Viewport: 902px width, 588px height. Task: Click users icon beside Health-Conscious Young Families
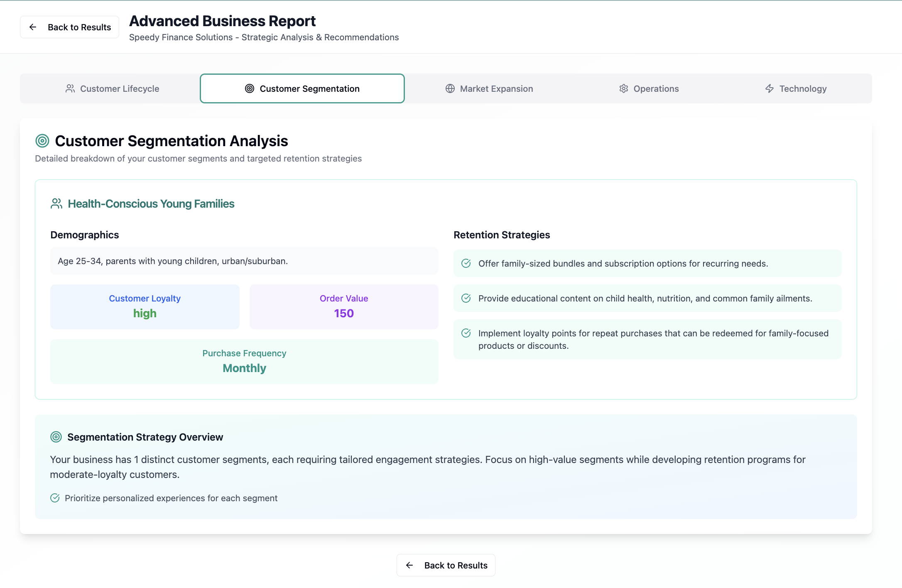tap(56, 203)
